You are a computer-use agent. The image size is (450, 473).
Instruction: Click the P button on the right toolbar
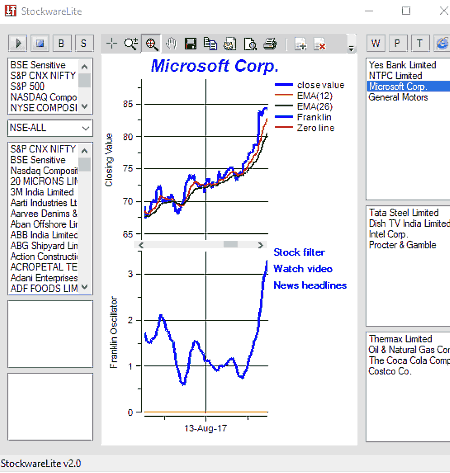(x=398, y=43)
